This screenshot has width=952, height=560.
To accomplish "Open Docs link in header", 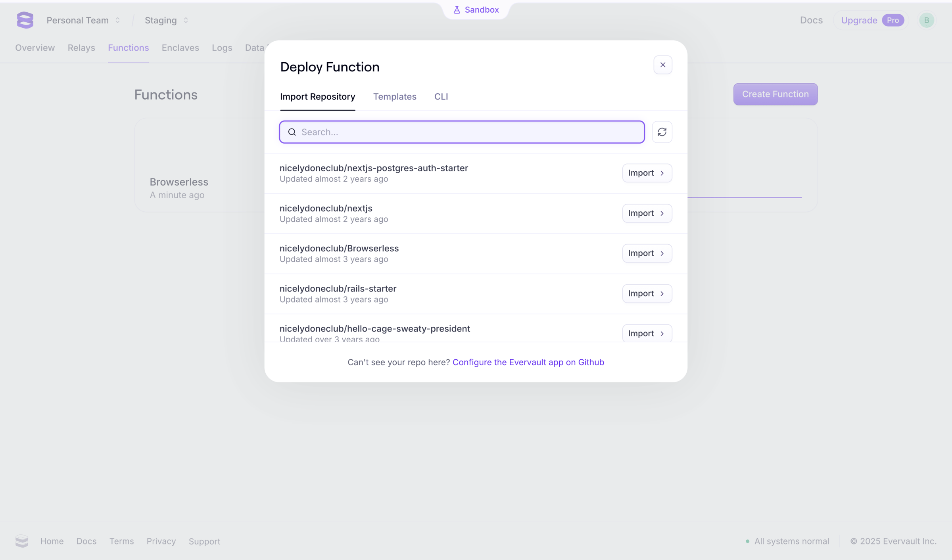I will coord(811,20).
